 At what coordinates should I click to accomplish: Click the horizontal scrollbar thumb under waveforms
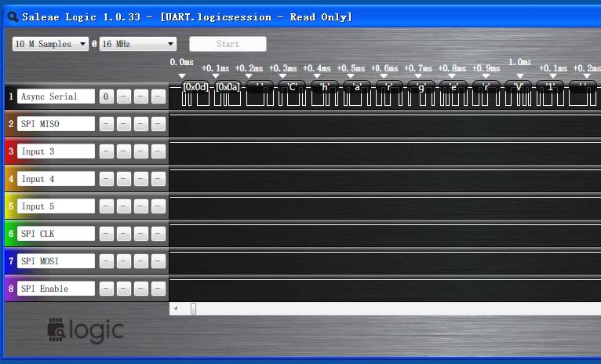click(x=194, y=309)
